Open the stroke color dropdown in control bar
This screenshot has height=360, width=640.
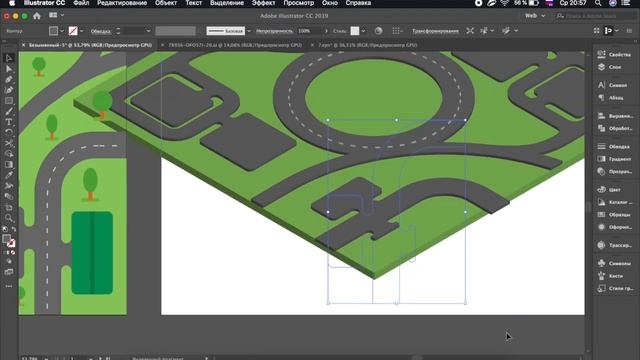82,31
